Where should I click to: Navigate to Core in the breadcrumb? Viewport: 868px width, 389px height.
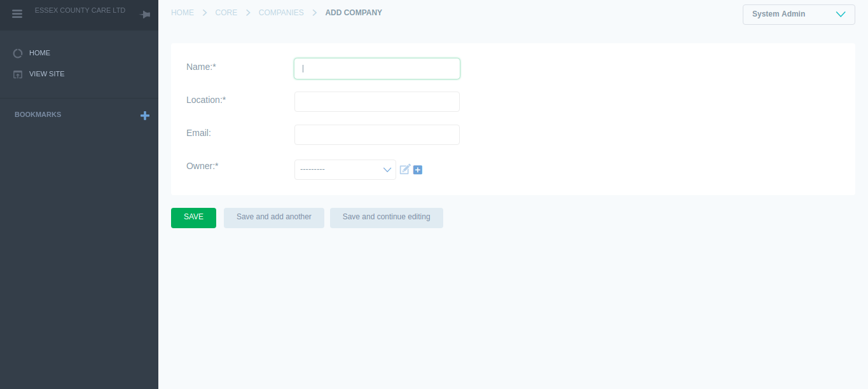(226, 13)
